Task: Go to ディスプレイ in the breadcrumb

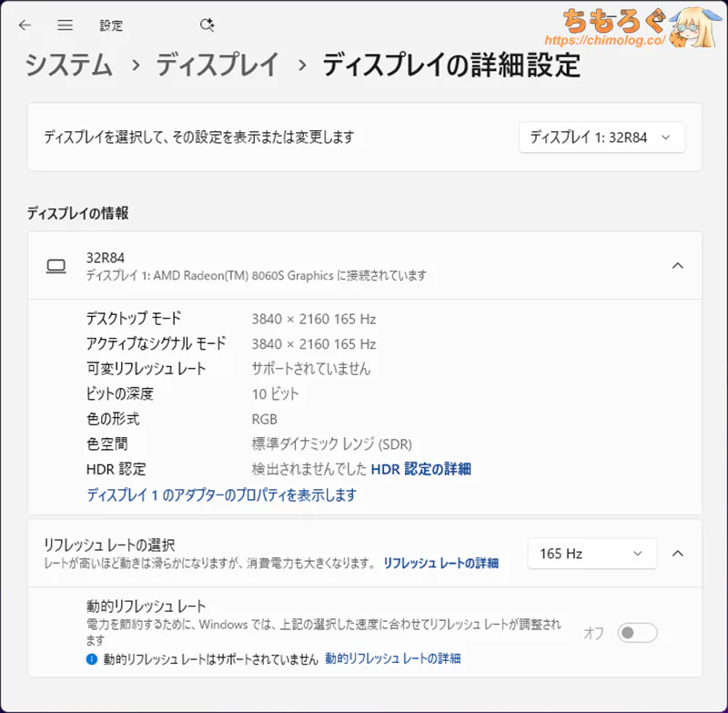Action: [x=217, y=66]
